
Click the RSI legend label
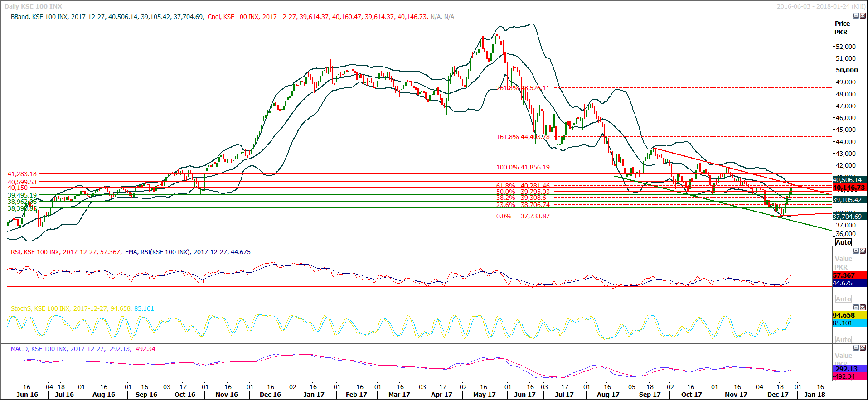[66, 252]
